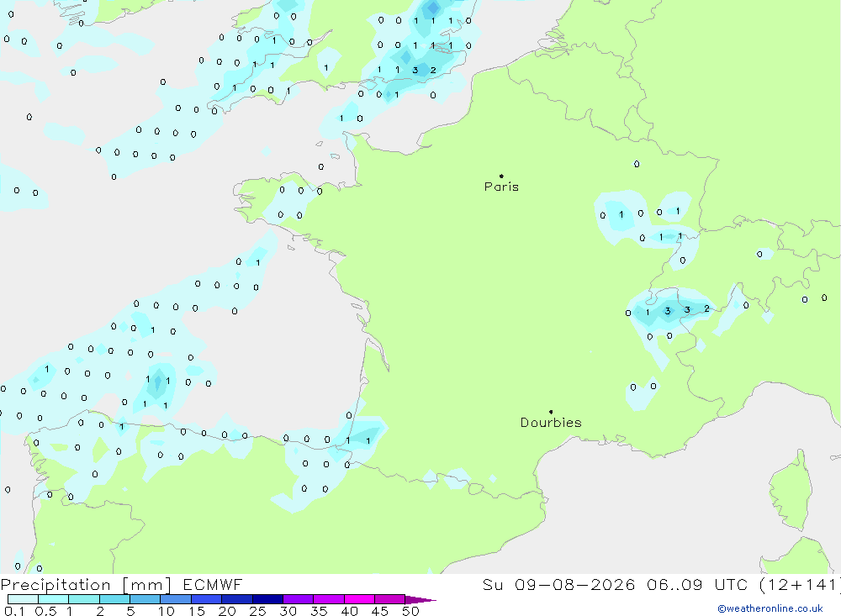The height and width of the screenshot is (616, 841).
Task: Select the 40–45 mm magenta legend swatch
Action: tap(359, 599)
